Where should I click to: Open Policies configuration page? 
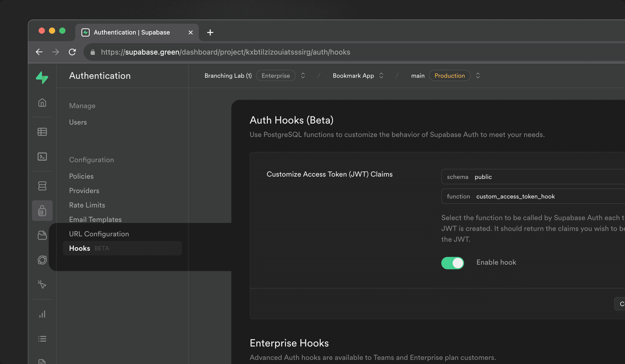click(81, 176)
